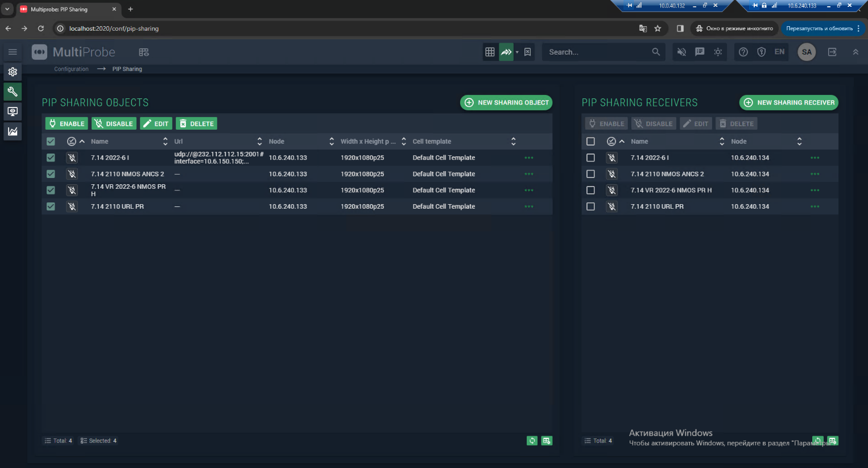The image size is (868, 468).
Task: Click the mosaic grid view icon
Action: coord(490,52)
